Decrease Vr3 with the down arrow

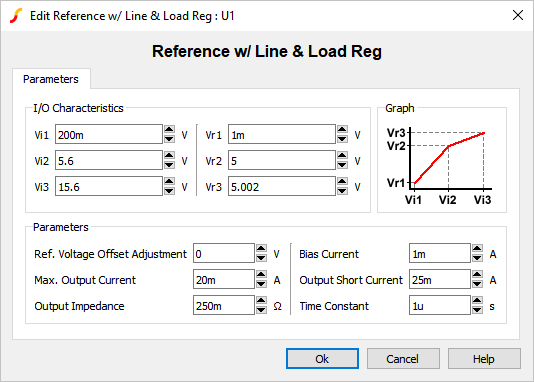coord(342,191)
